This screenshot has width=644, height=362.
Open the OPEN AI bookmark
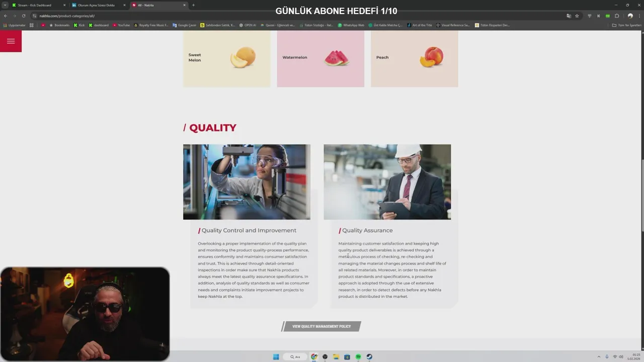coord(248,25)
